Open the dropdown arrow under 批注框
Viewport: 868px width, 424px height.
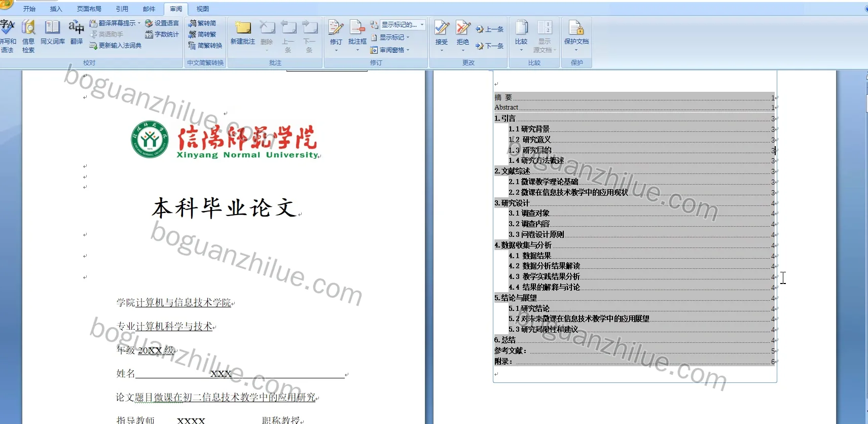coord(357,50)
